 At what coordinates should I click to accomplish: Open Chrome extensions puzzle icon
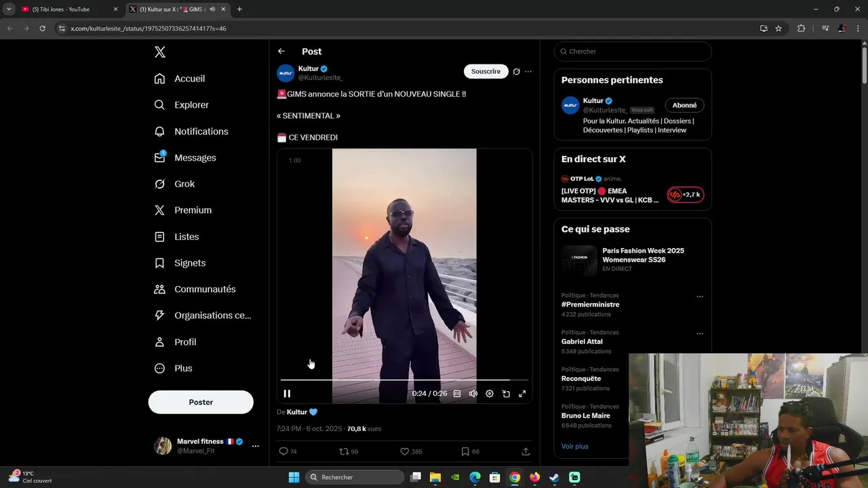pos(801,28)
